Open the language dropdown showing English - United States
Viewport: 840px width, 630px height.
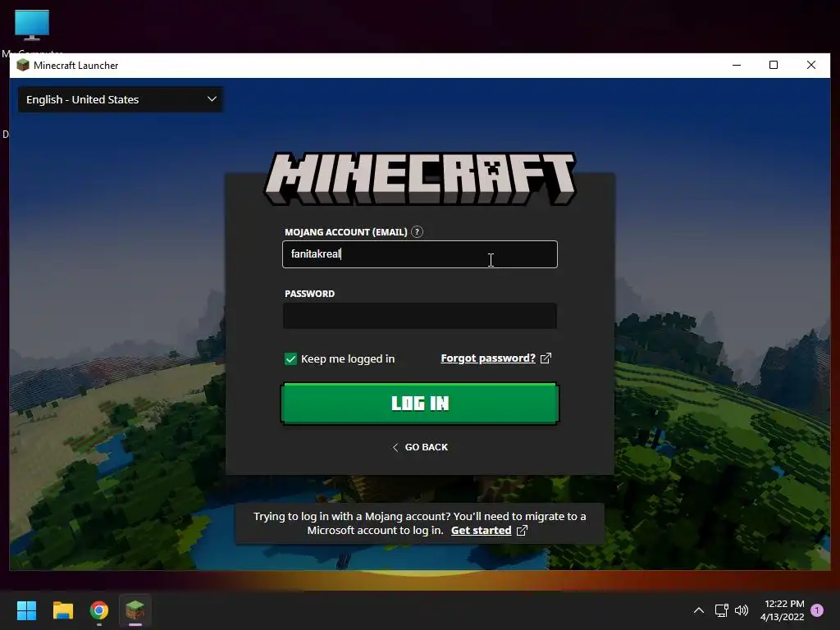coord(121,99)
